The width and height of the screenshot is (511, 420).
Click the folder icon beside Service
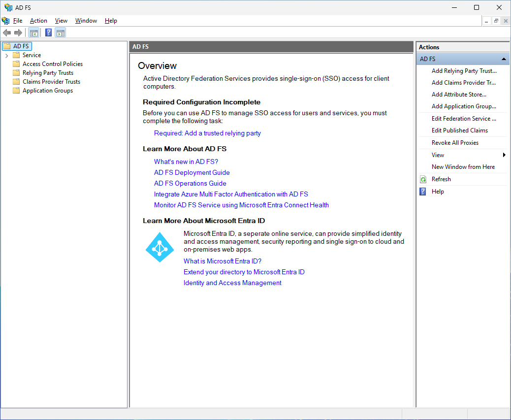pyautogui.click(x=16, y=55)
